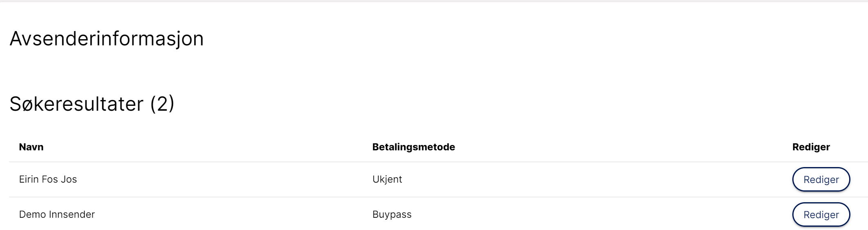The image size is (868, 230).
Task: Click Rediger button for Eirin Fos Jos
Action: pos(821,179)
